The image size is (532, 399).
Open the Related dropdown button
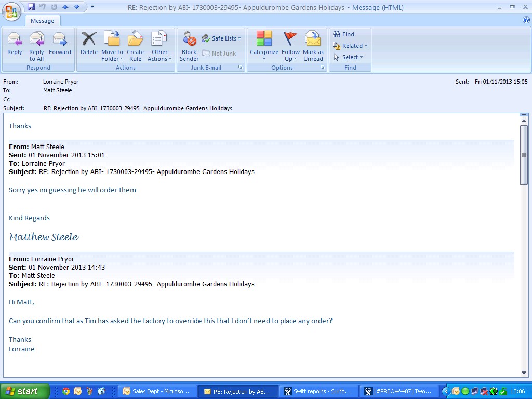pos(350,46)
